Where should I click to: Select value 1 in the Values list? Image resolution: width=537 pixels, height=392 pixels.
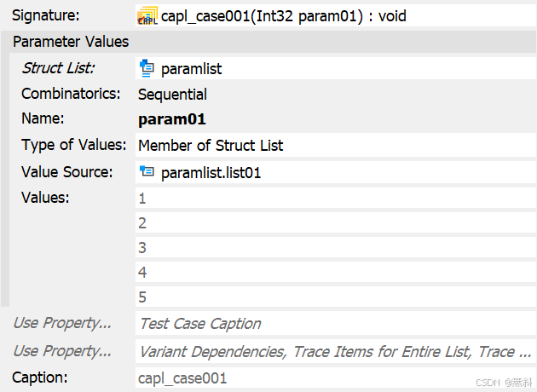coord(334,199)
